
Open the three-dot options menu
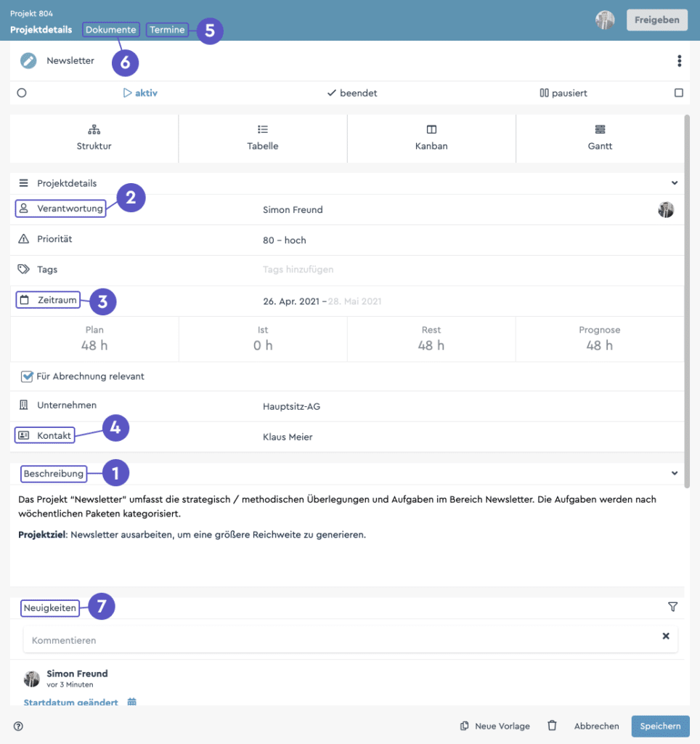pyautogui.click(x=678, y=61)
